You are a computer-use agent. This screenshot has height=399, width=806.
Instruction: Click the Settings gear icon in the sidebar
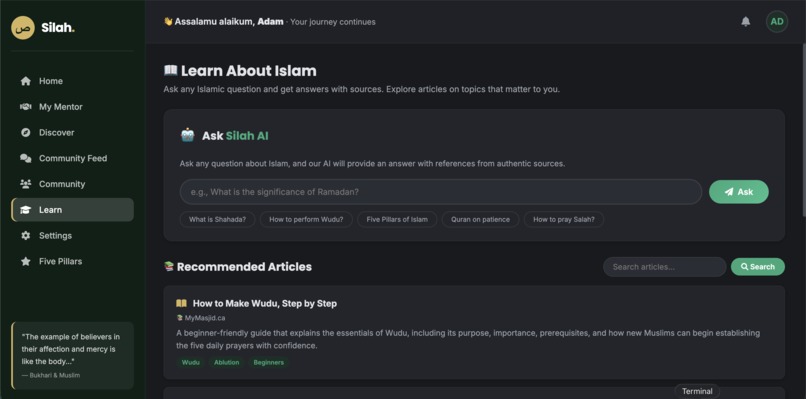pyautogui.click(x=26, y=235)
